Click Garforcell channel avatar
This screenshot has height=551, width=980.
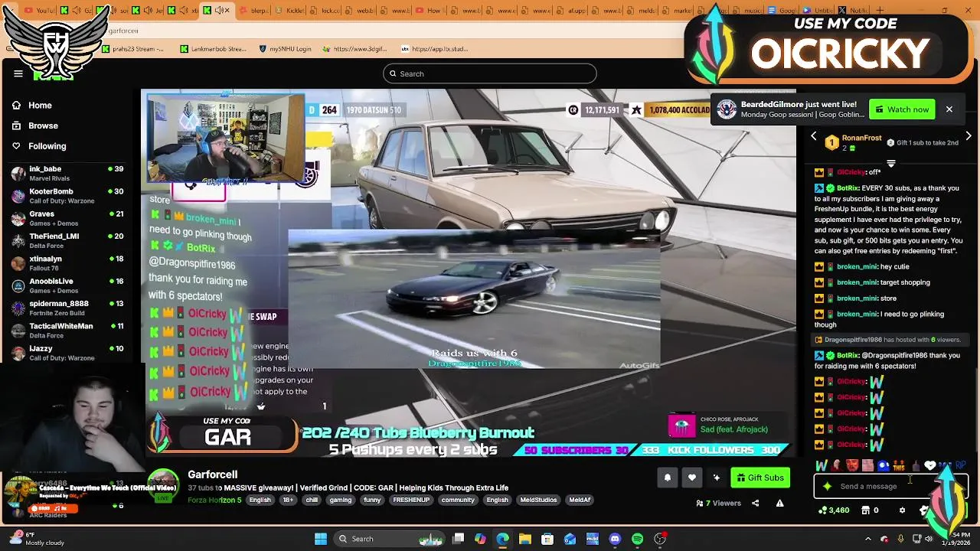pos(162,486)
